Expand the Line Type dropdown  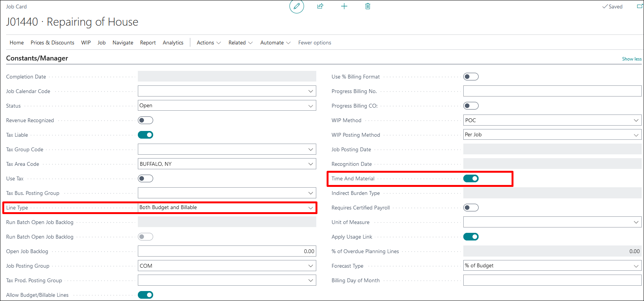click(227, 208)
